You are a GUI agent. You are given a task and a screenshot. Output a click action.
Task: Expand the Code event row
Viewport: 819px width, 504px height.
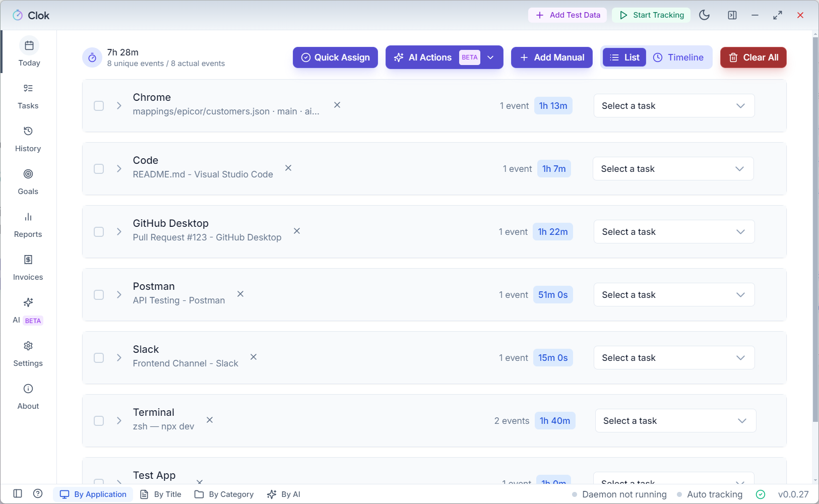[x=119, y=169]
